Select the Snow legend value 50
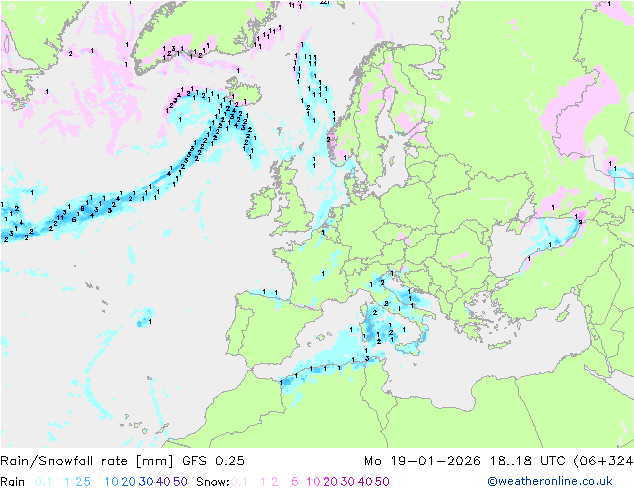Screen dimensions: 634x490 [382, 482]
